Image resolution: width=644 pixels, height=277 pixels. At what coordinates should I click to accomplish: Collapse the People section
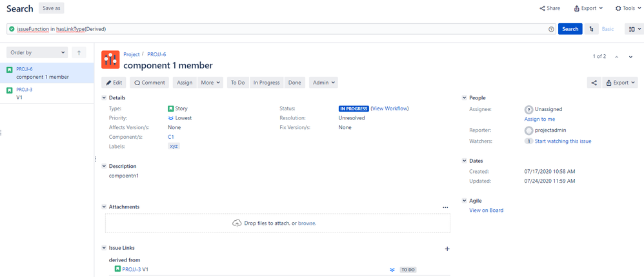464,97
